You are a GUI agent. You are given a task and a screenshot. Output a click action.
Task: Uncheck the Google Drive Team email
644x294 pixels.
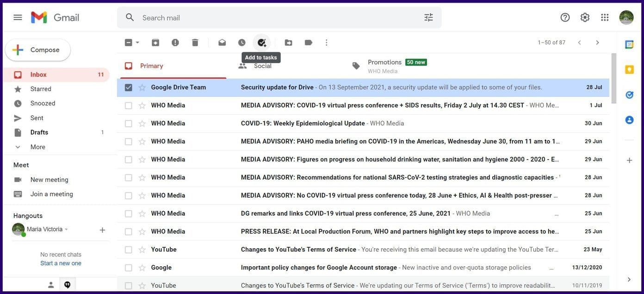point(129,88)
